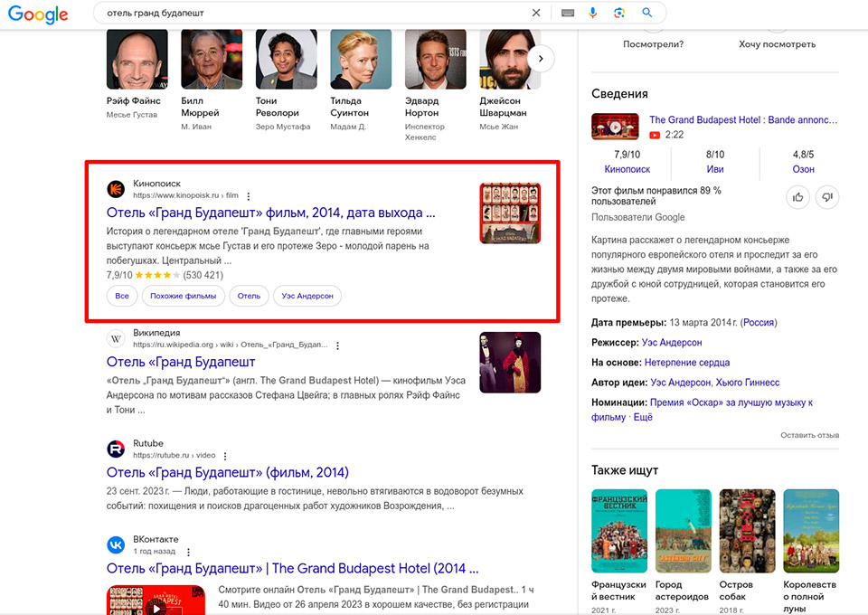Select the Отель chip
The height and width of the screenshot is (615, 868).
click(250, 296)
